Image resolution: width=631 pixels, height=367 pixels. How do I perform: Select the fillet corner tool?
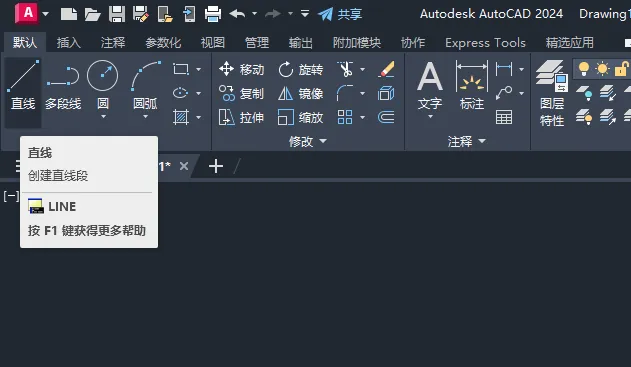click(x=345, y=93)
